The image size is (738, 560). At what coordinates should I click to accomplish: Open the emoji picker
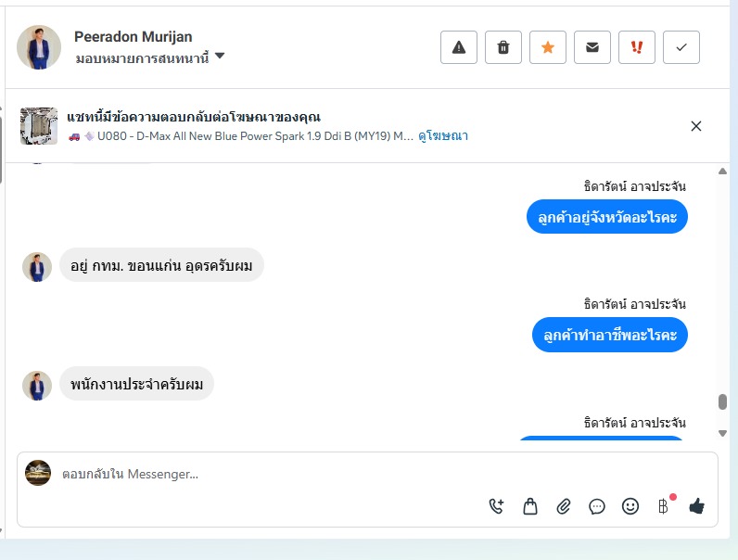(x=630, y=506)
